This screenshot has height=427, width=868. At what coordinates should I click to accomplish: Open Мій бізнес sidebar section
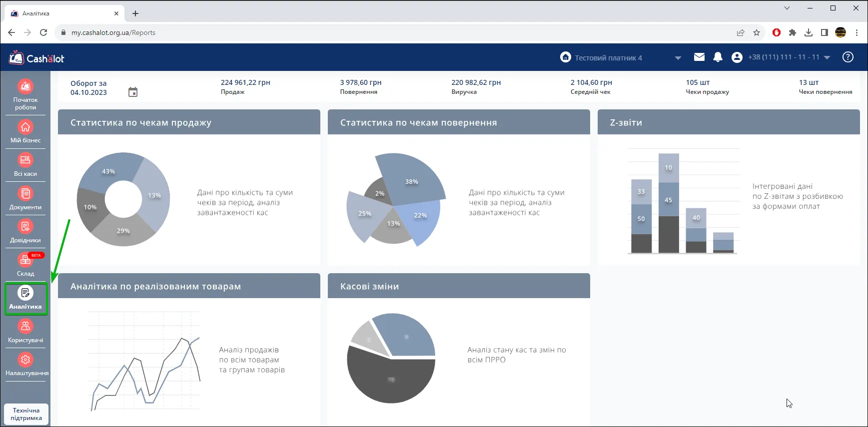tap(25, 132)
